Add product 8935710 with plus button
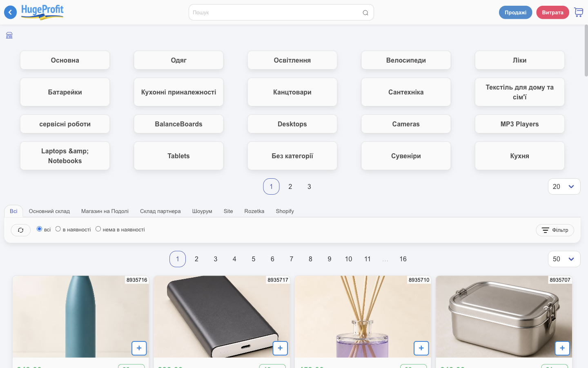 [x=421, y=348]
